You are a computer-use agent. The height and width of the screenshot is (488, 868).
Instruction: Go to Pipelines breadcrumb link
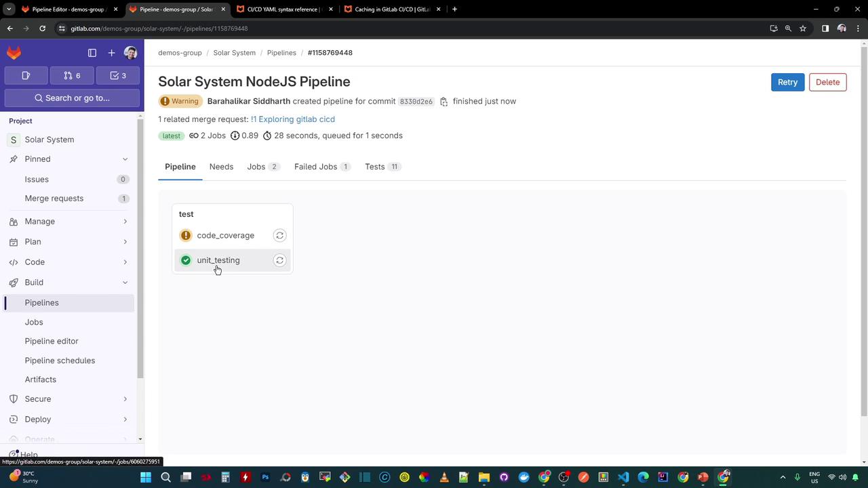click(x=281, y=53)
